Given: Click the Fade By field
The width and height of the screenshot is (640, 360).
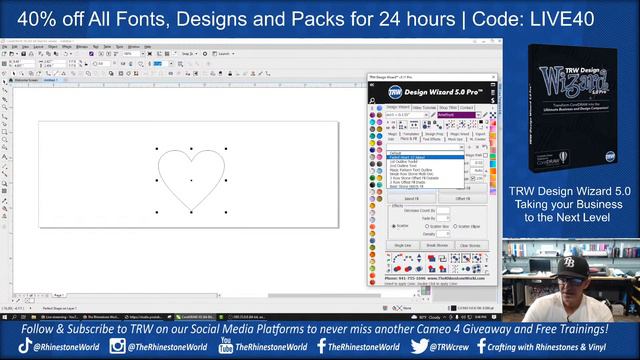Looking at the screenshot, I should coord(443,218).
